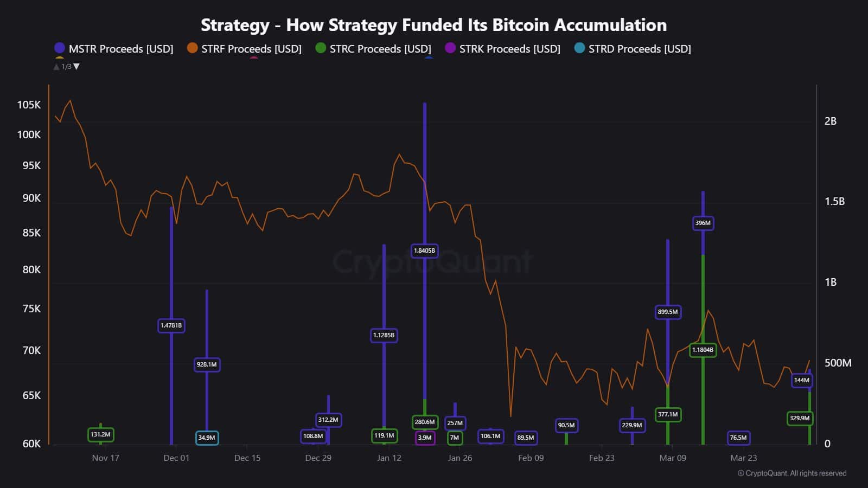The width and height of the screenshot is (868, 488).
Task: Go to next legend page arrow
Action: pos(76,67)
